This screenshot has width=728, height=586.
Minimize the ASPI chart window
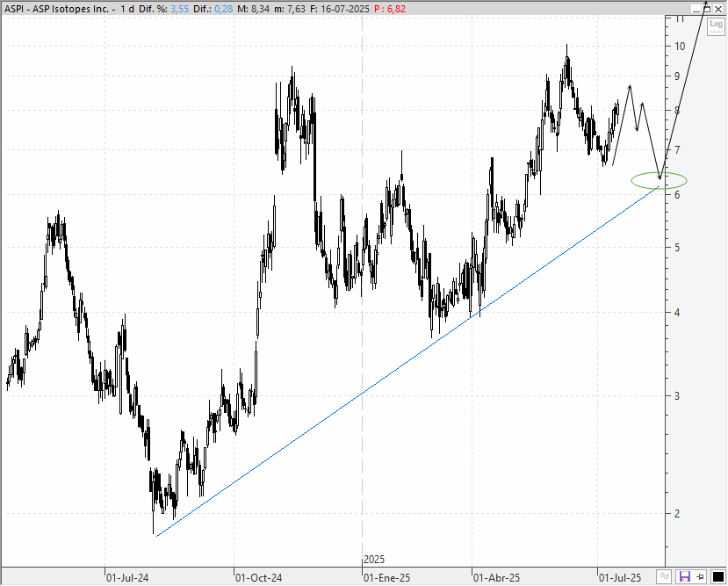point(696,9)
